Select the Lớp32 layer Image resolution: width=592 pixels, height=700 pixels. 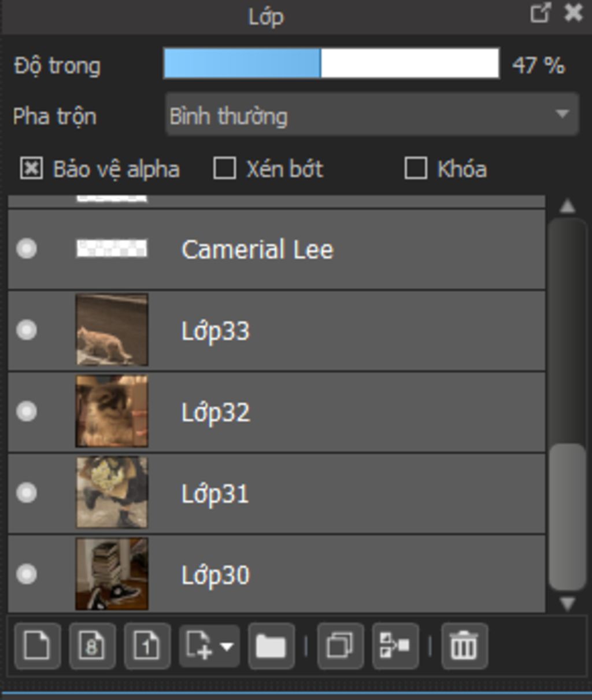point(347,412)
